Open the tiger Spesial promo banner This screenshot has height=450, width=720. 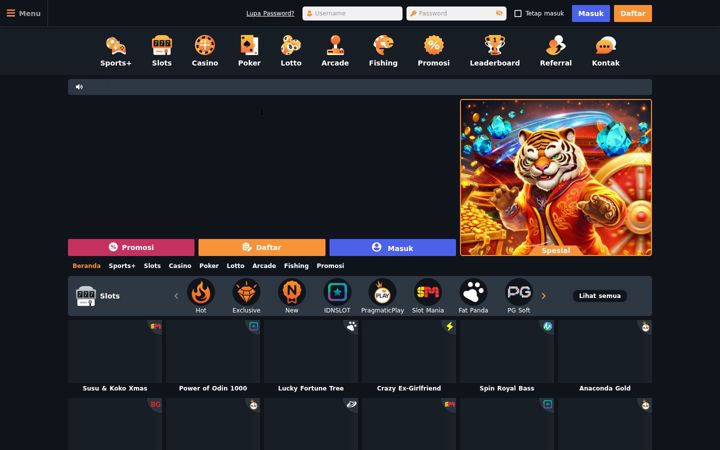pos(556,177)
